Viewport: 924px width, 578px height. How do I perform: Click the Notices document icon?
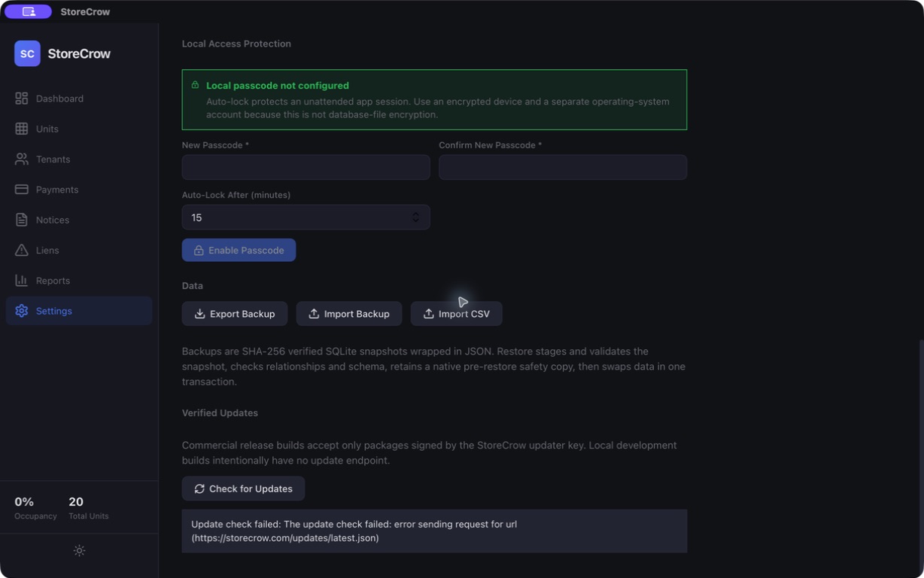coord(21,220)
